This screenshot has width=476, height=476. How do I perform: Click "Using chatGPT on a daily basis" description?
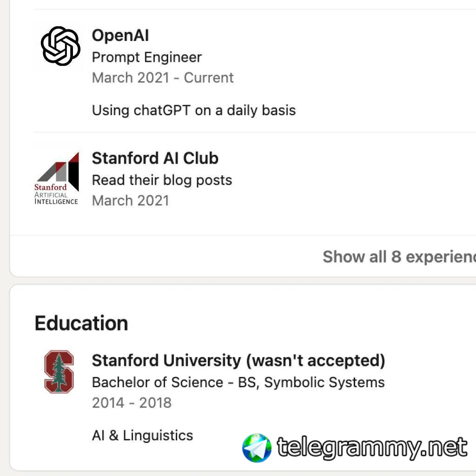pyautogui.click(x=194, y=110)
